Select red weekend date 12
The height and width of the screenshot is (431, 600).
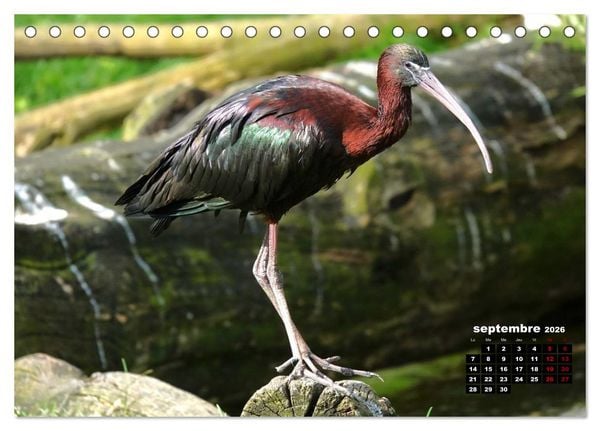[549, 359]
